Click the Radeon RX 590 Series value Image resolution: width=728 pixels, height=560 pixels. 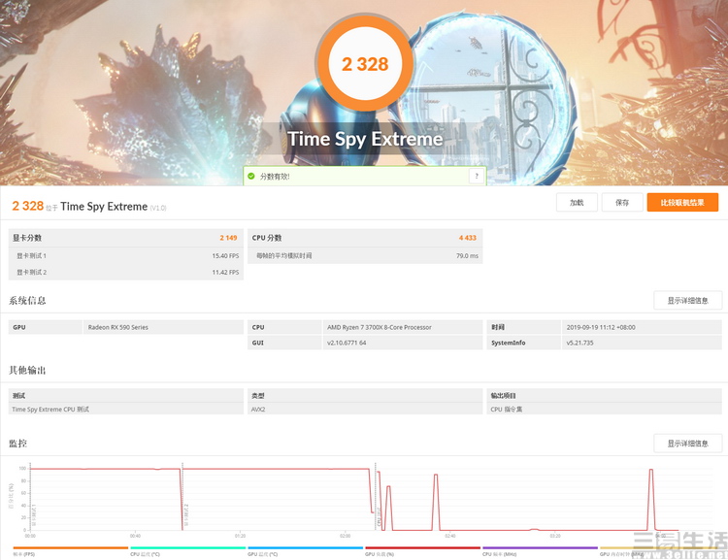coord(117,327)
